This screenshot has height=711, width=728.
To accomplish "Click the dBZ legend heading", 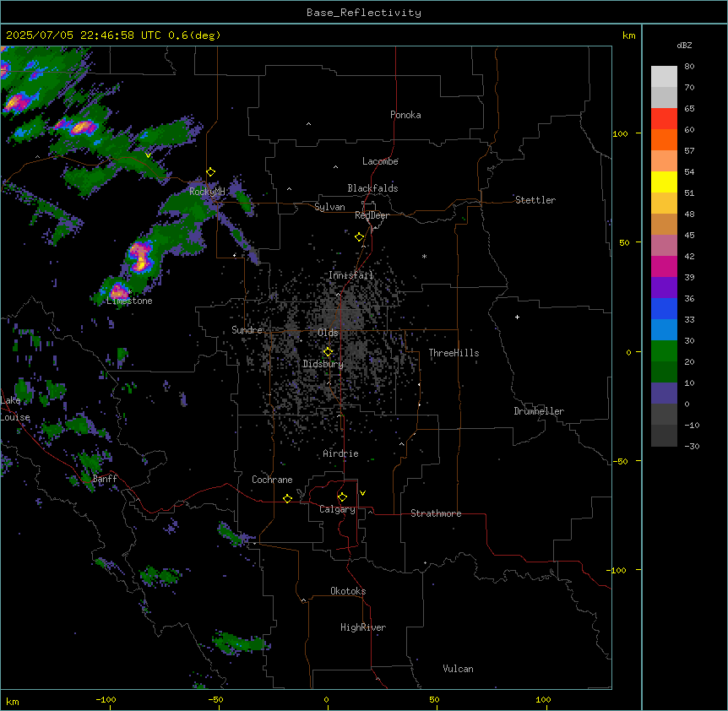I will point(684,45).
